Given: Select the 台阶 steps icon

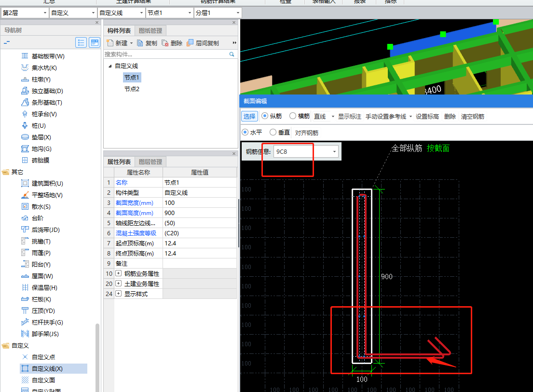Looking at the screenshot, I should 25,218.
